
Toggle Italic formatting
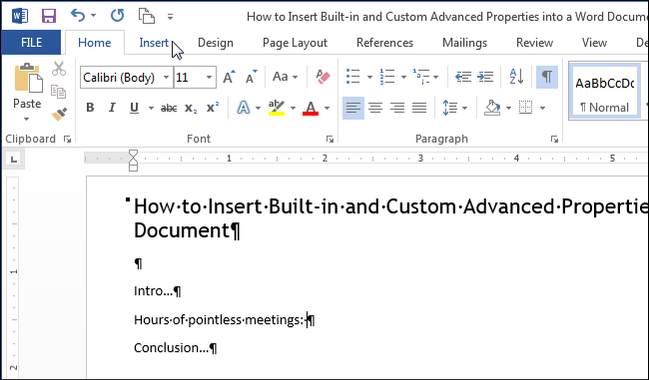[x=112, y=108]
